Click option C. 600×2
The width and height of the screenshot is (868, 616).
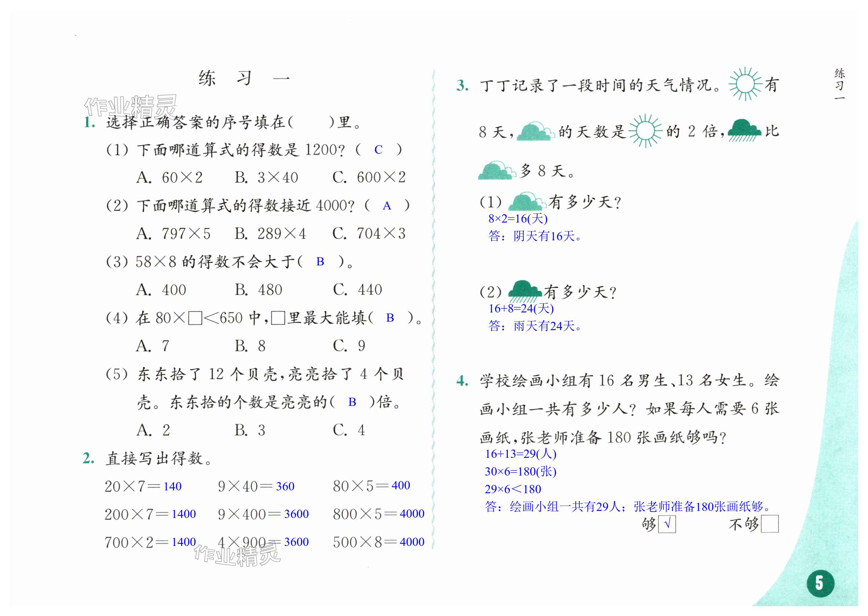tap(369, 178)
